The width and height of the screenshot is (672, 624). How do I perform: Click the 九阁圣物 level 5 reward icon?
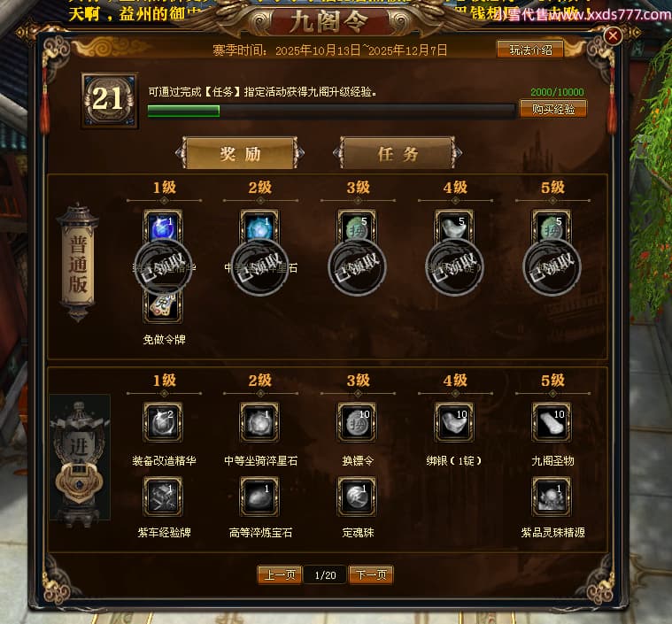(x=552, y=422)
